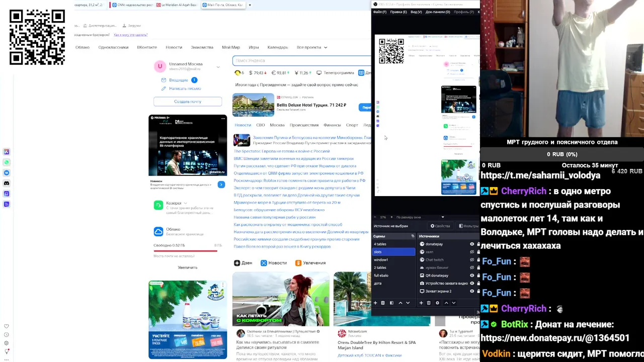Click the donatepay lock icon
Image resolution: width=644 pixels, height=362 pixels.
[x=478, y=244]
